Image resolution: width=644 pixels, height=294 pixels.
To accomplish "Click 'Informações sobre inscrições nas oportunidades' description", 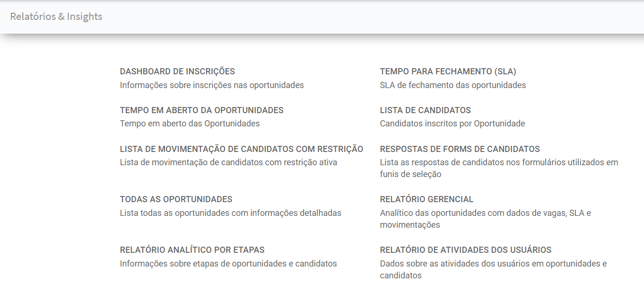I will click(211, 85).
